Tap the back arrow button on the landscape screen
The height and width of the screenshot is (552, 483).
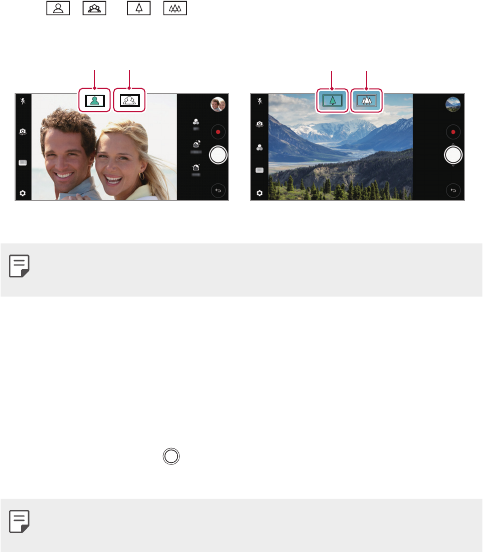point(453,191)
